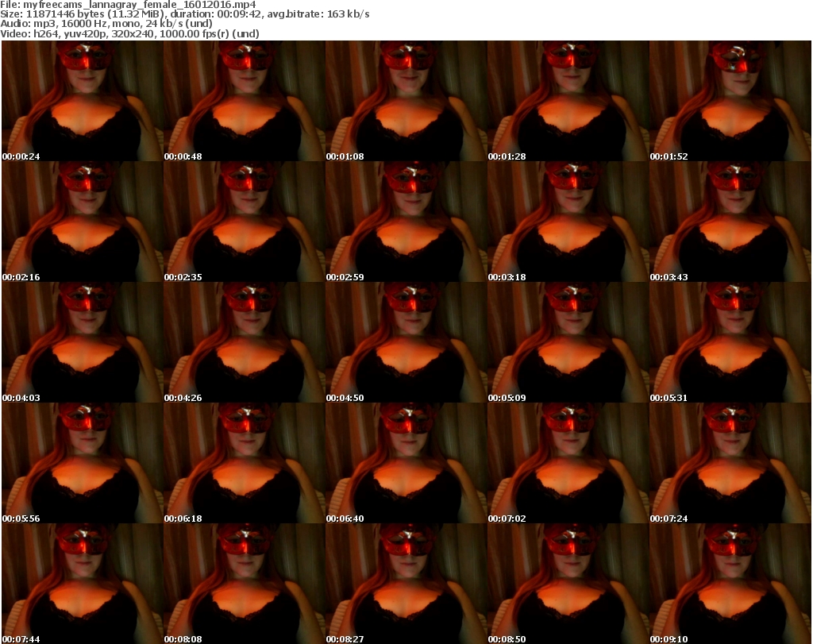This screenshot has height=644, width=813.
Task: Pick the thumbnail frame at 00:06:18
Action: point(245,464)
